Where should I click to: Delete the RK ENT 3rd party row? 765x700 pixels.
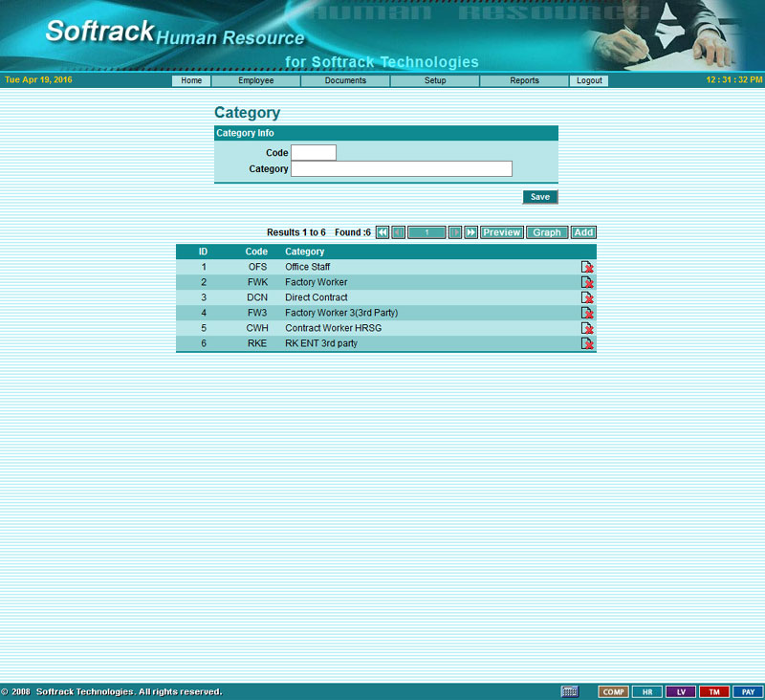tap(587, 343)
